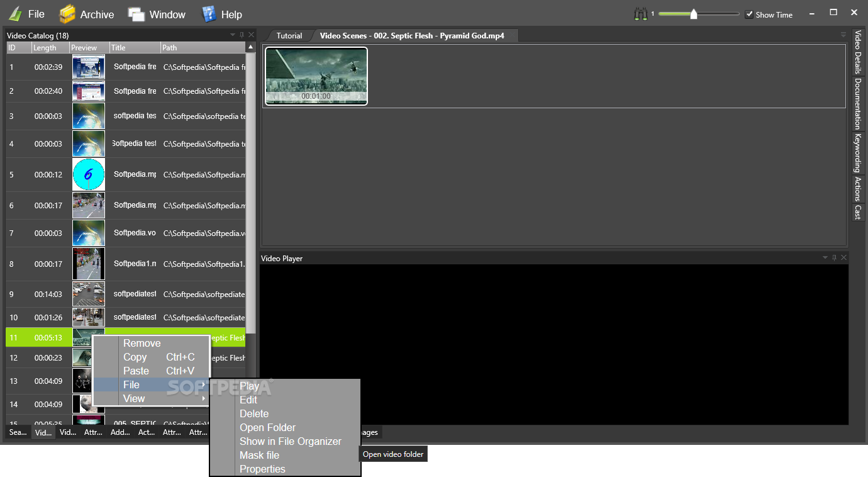Select preview thumbnail of video ID 9
868x477 pixels.
(89, 294)
